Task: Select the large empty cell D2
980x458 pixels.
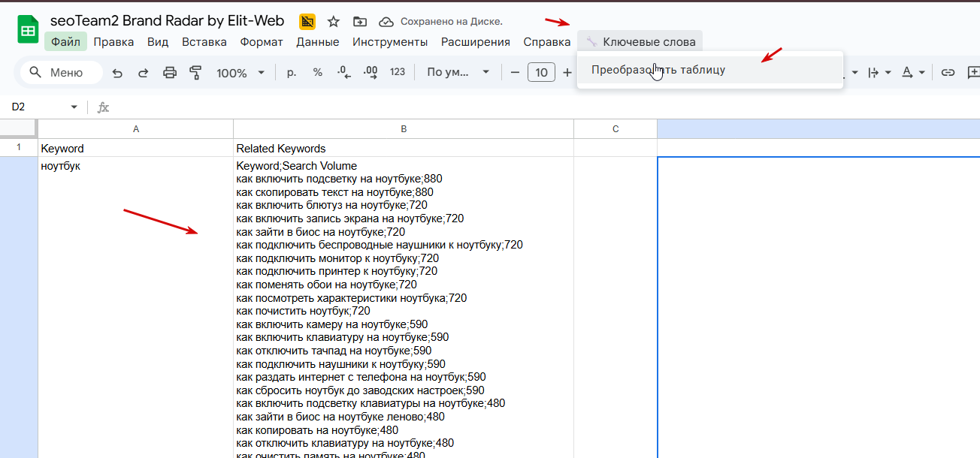Action: [x=819, y=307]
